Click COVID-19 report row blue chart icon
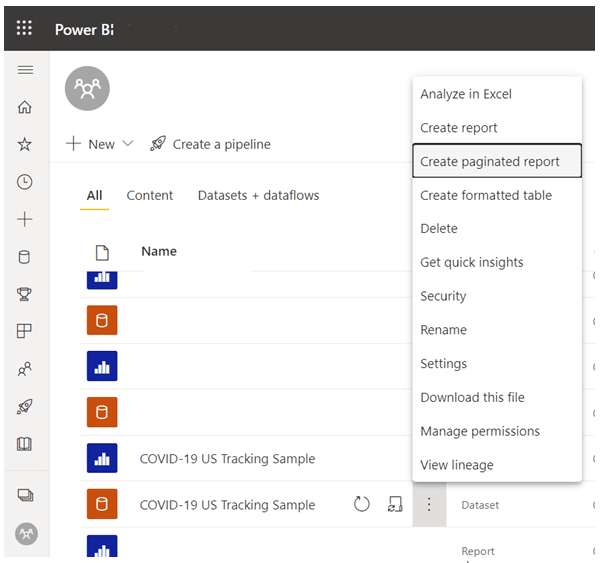The height and width of the screenshot is (563, 612). [x=102, y=458]
